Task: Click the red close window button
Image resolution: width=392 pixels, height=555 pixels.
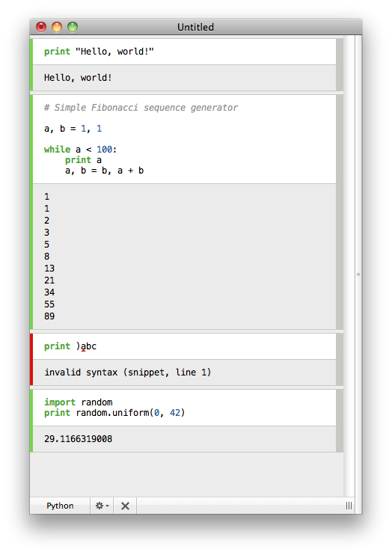Action: click(x=41, y=27)
